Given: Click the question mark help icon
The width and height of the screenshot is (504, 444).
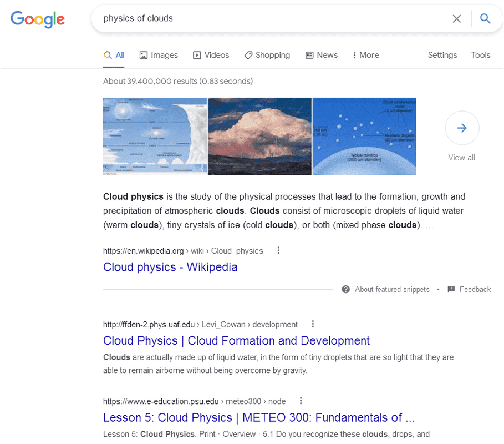Looking at the screenshot, I should [346, 289].
